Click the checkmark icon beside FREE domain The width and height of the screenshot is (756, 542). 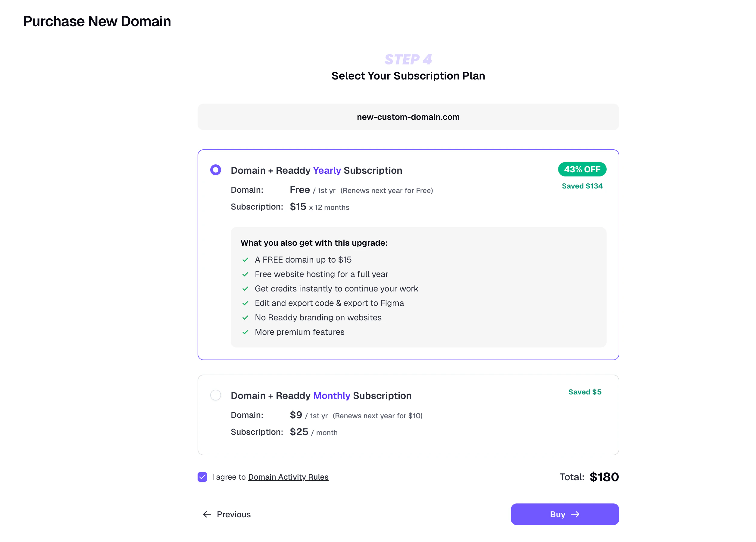(x=245, y=260)
